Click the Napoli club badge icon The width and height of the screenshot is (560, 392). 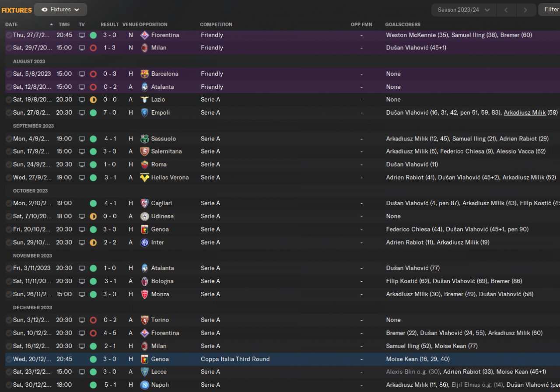click(x=144, y=385)
